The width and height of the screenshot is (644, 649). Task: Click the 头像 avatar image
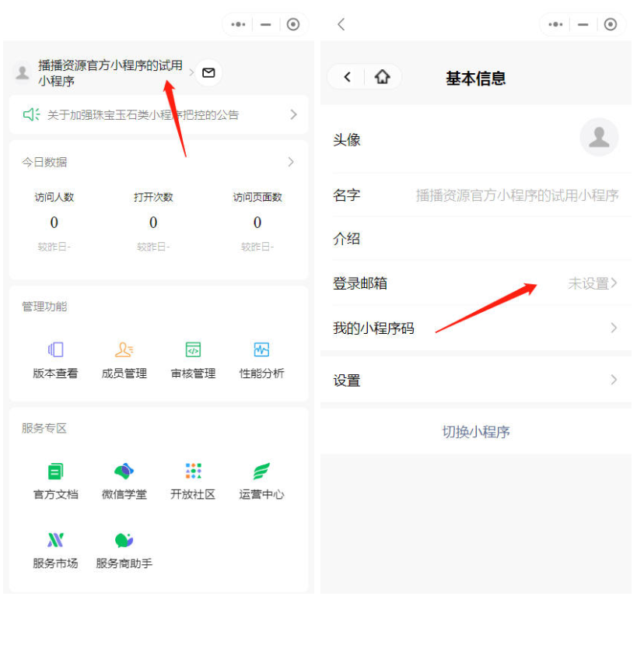pos(599,137)
